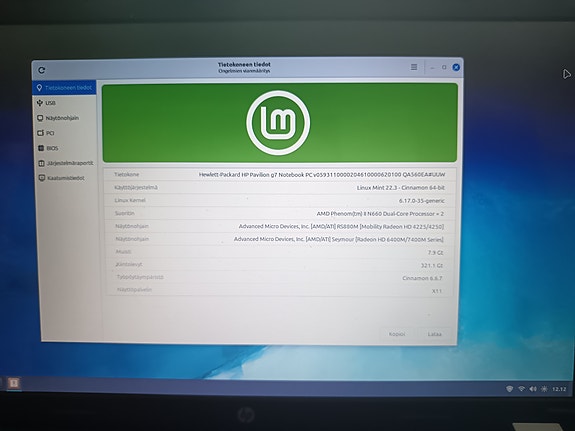
Task: Open the Wi-Fi network tray icon
Action: [521, 389]
